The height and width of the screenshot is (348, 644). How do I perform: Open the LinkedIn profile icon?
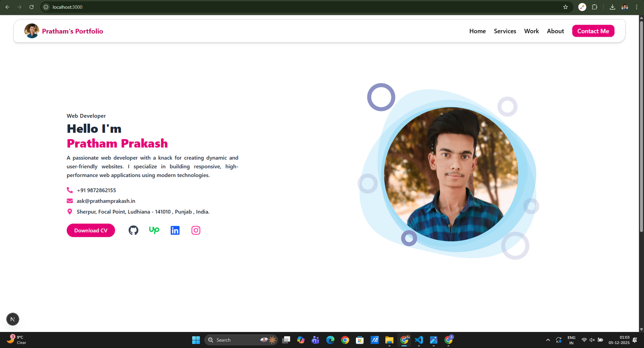[x=175, y=230]
